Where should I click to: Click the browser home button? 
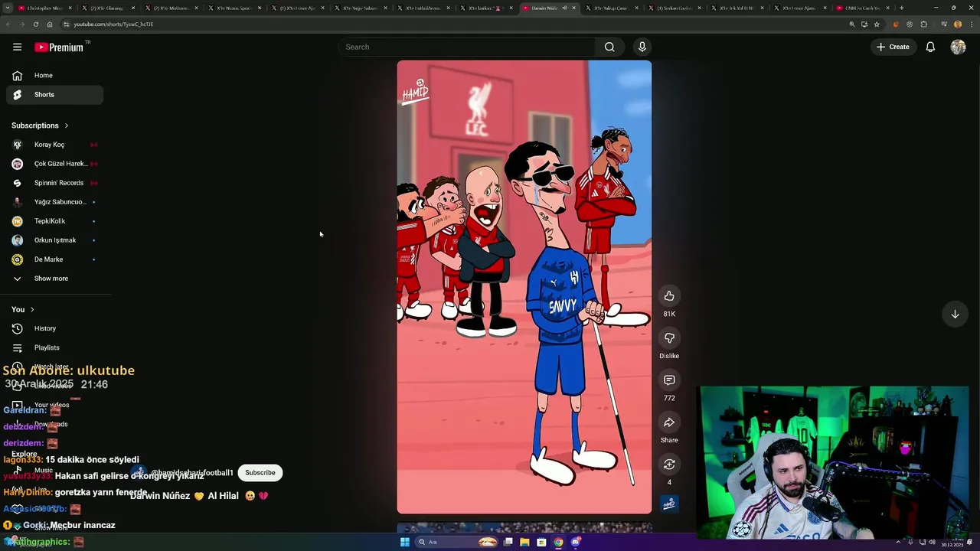50,24
